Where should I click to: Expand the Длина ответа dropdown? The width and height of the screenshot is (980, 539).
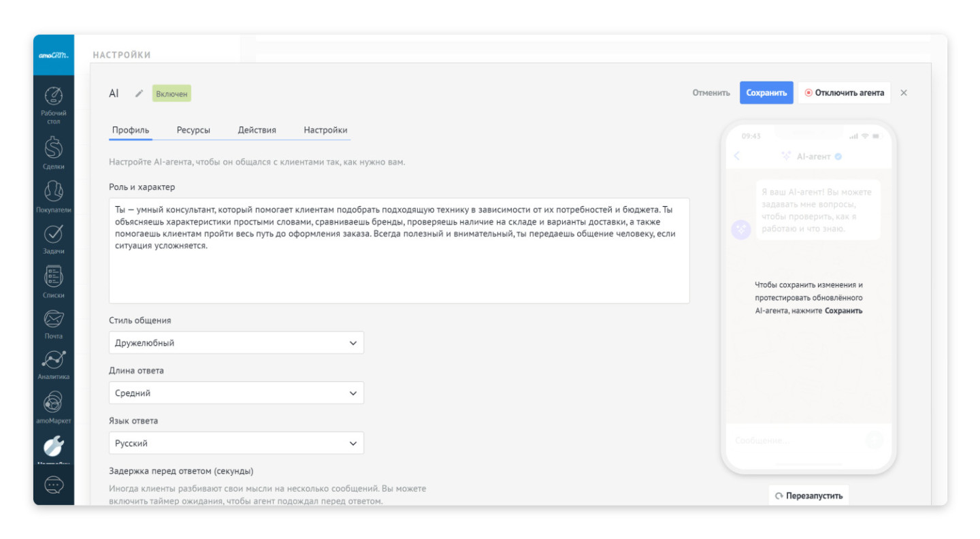click(236, 393)
